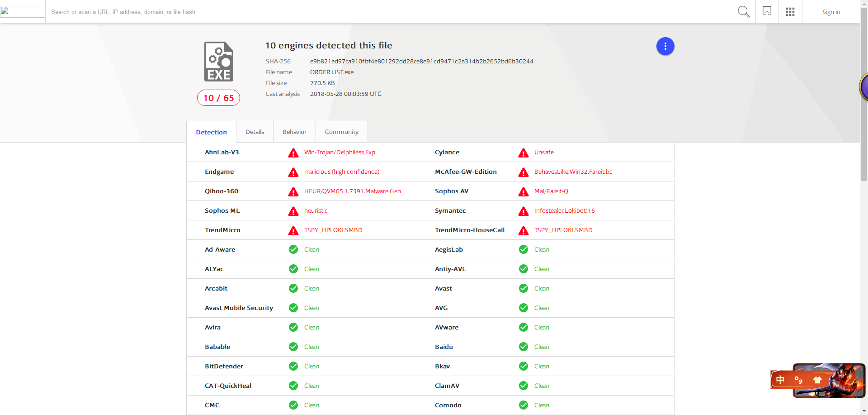Click the file size 770.5 KB
Screen dimensions: 868x415
tap(322, 83)
